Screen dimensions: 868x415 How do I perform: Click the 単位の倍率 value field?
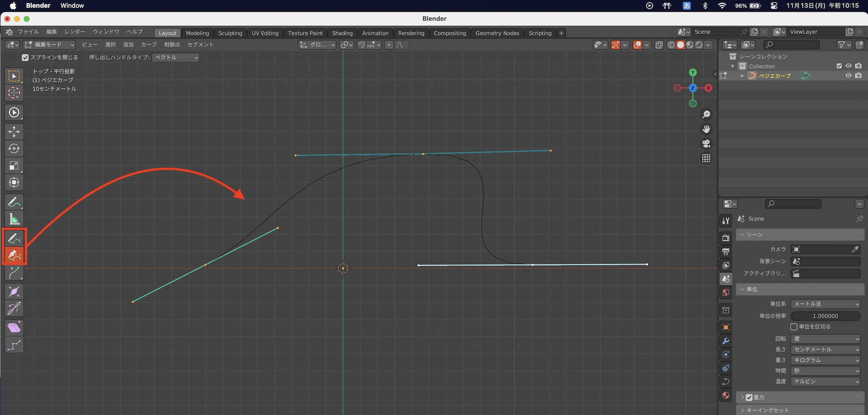tap(825, 316)
